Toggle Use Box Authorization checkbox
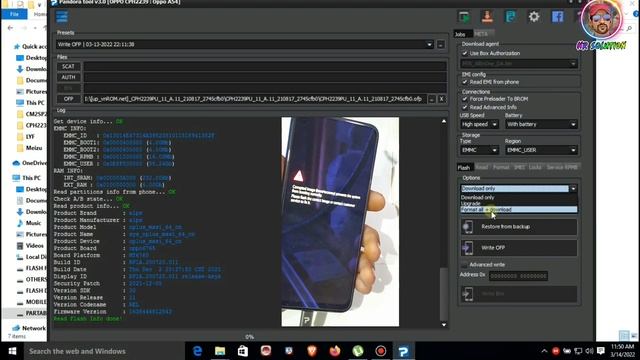The width and height of the screenshot is (640, 360). tap(464, 53)
